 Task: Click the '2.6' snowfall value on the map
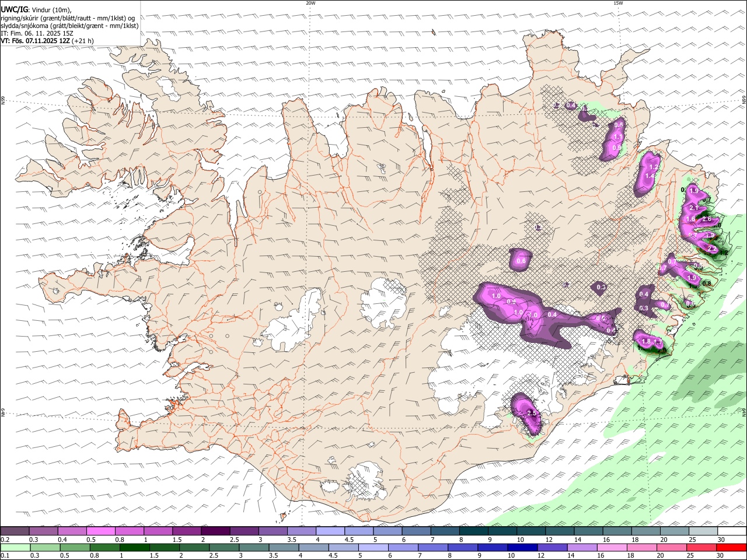pos(706,219)
